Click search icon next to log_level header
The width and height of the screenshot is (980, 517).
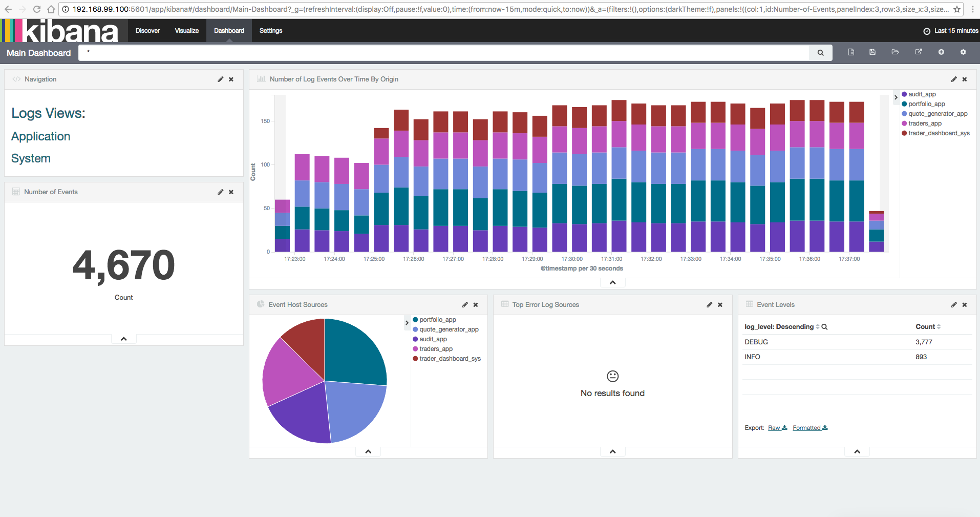pyautogui.click(x=824, y=327)
